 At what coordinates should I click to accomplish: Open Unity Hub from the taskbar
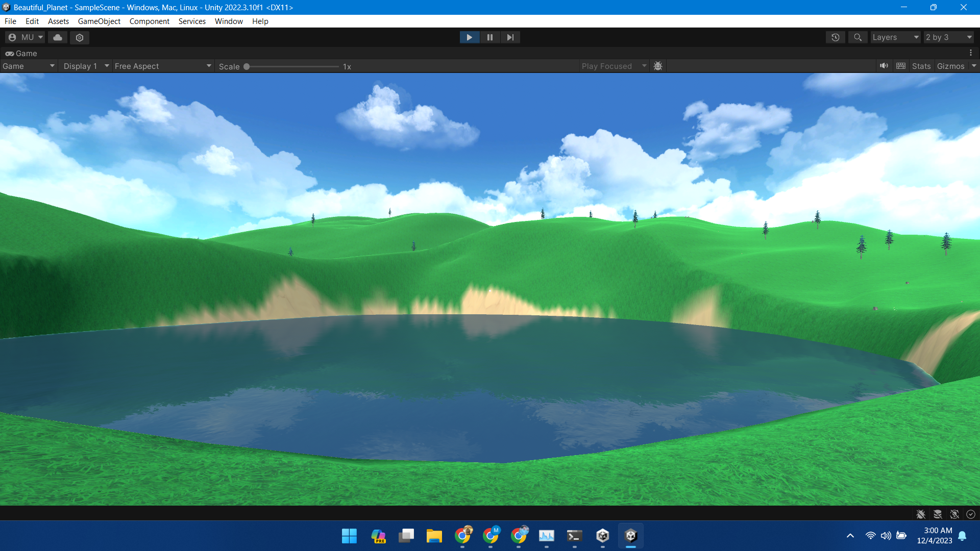(x=603, y=536)
